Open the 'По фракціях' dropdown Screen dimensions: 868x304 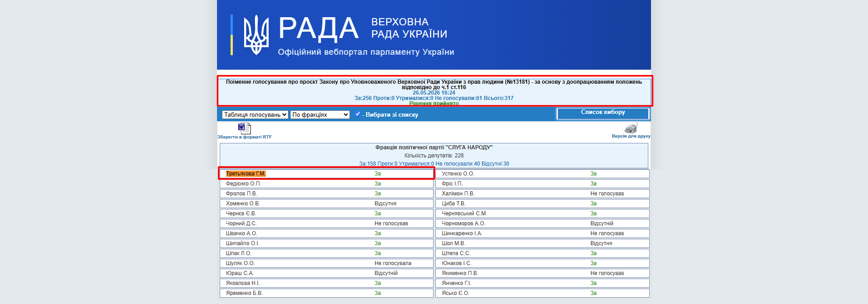(x=320, y=114)
